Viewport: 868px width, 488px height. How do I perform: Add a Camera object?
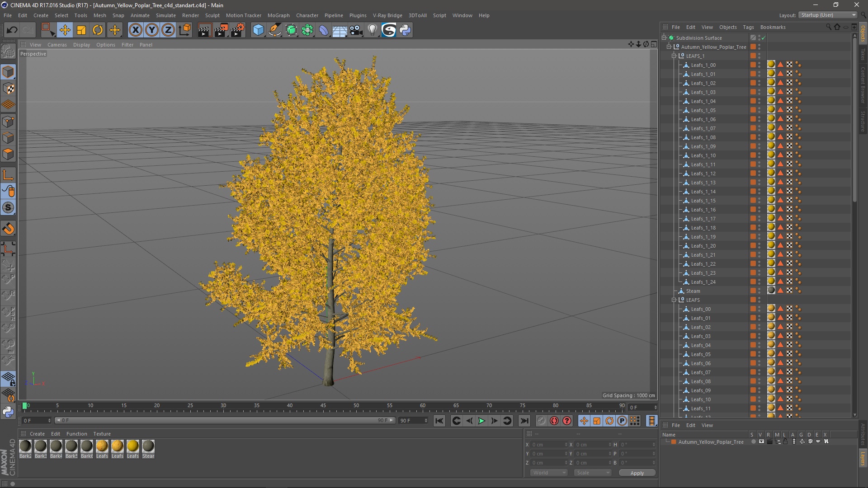356,30
